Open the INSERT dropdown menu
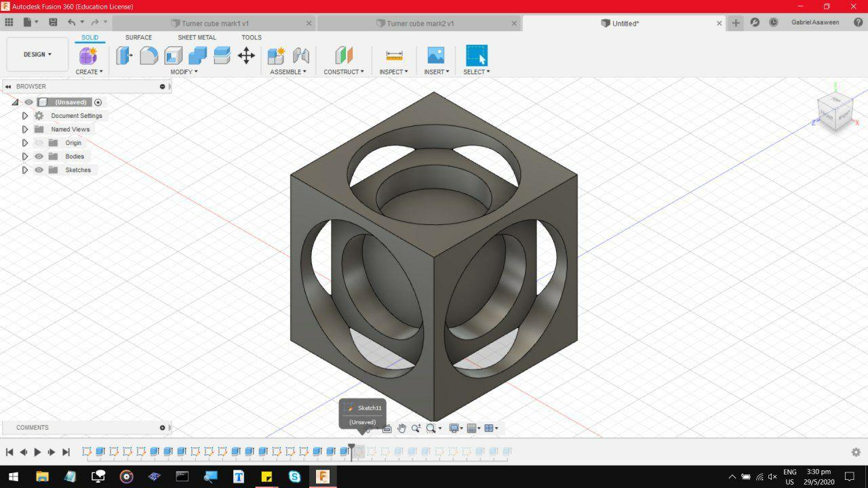This screenshot has width=868, height=488. (x=437, y=72)
